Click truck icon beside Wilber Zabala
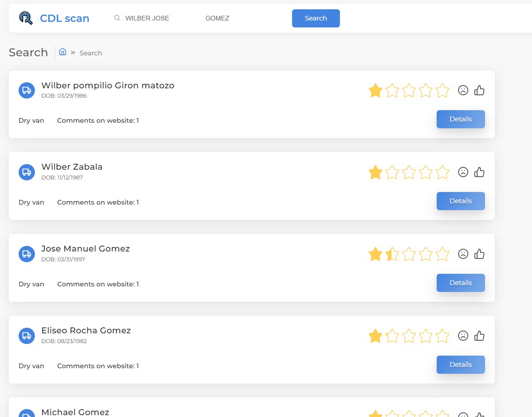The width and height of the screenshot is (532, 417). (27, 172)
